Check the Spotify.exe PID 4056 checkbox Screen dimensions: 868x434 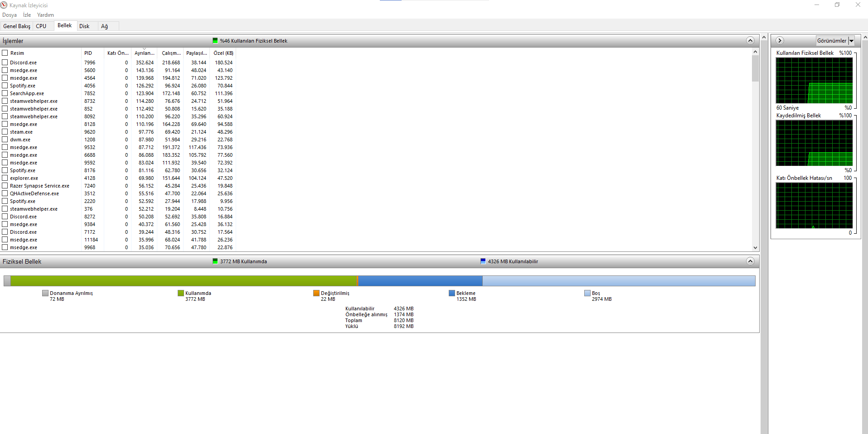[x=5, y=86]
